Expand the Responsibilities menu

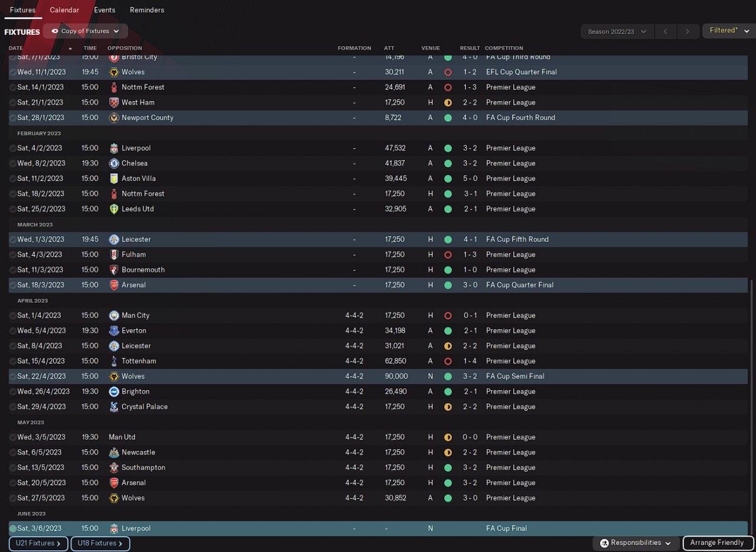[636, 543]
